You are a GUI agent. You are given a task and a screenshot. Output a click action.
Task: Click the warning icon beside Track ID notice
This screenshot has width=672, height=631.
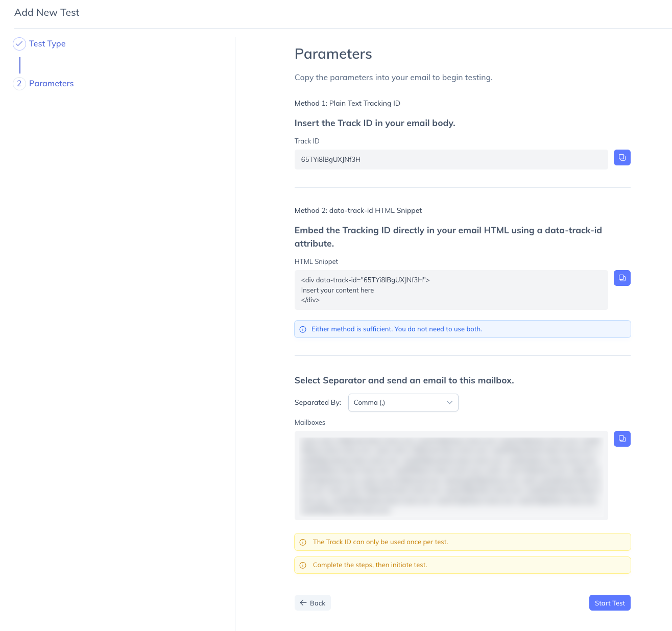pos(303,542)
